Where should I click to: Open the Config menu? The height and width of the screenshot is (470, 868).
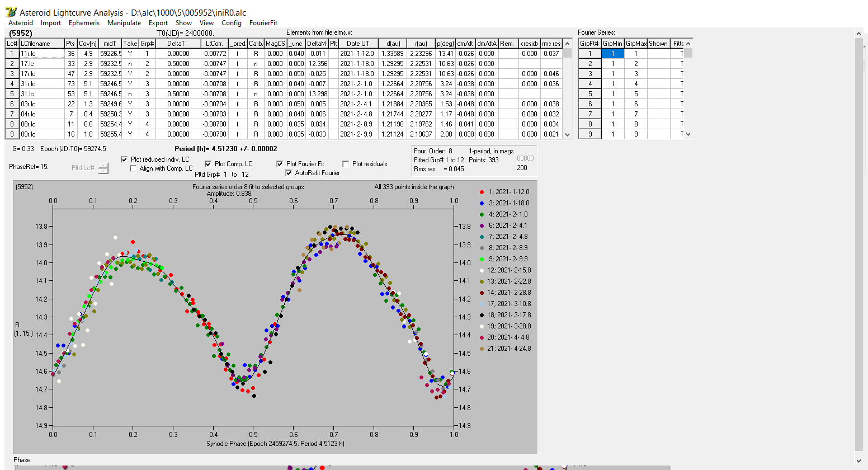pos(232,23)
